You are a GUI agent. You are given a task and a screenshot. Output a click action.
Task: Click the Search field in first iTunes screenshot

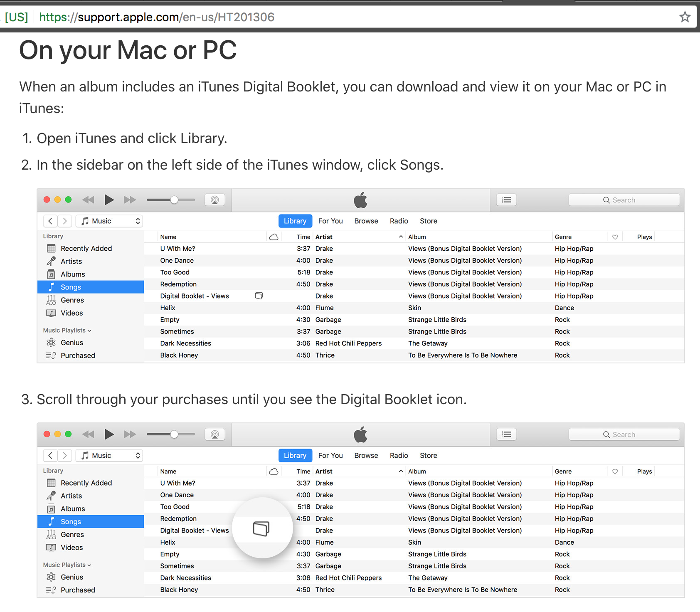624,200
